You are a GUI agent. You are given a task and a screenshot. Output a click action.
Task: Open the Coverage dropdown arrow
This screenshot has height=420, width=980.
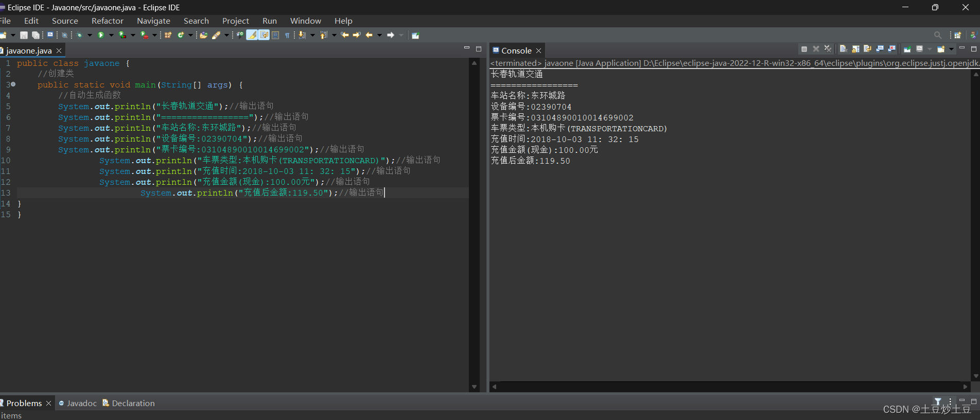(x=133, y=35)
